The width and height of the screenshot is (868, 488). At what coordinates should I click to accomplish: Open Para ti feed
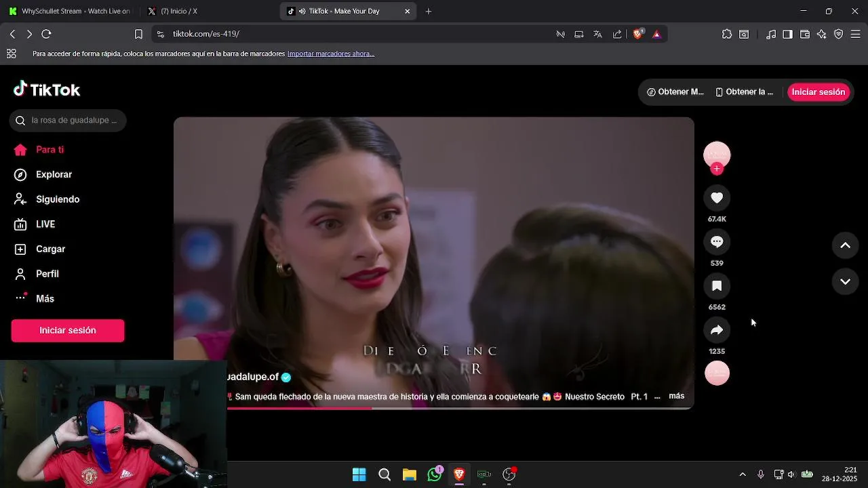(50, 150)
